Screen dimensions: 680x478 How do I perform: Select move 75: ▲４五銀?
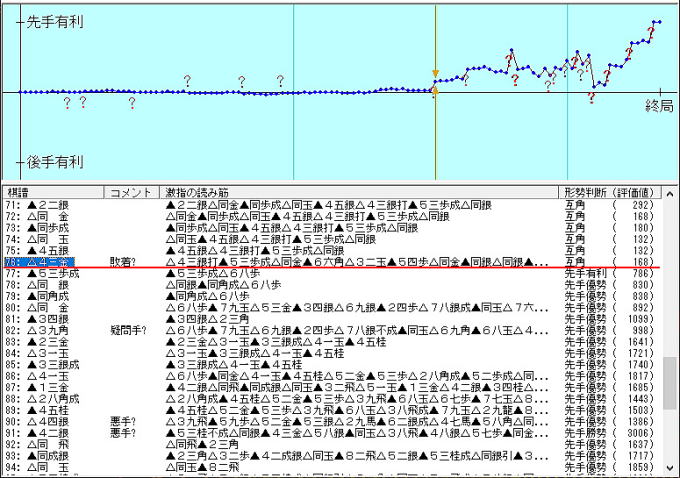(38, 251)
